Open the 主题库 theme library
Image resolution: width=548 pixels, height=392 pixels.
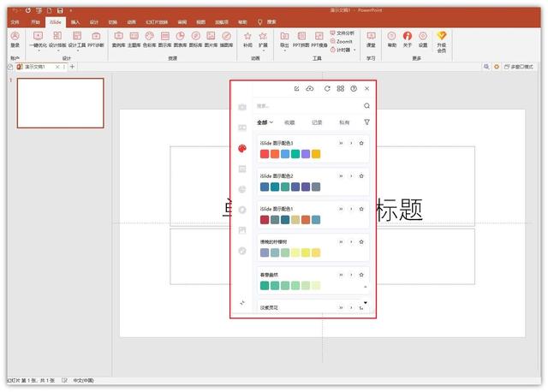(134, 39)
